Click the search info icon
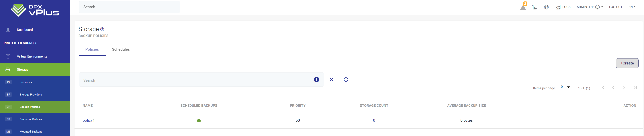The height and width of the screenshot is (136, 644). click(316, 80)
